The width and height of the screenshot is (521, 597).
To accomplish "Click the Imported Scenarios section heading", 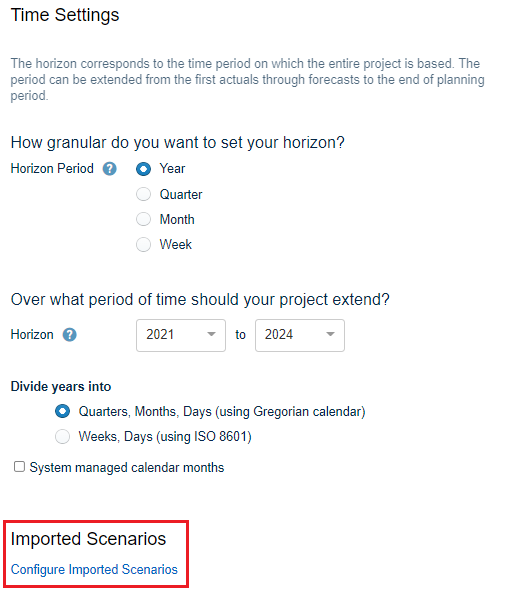I will tap(88, 539).
